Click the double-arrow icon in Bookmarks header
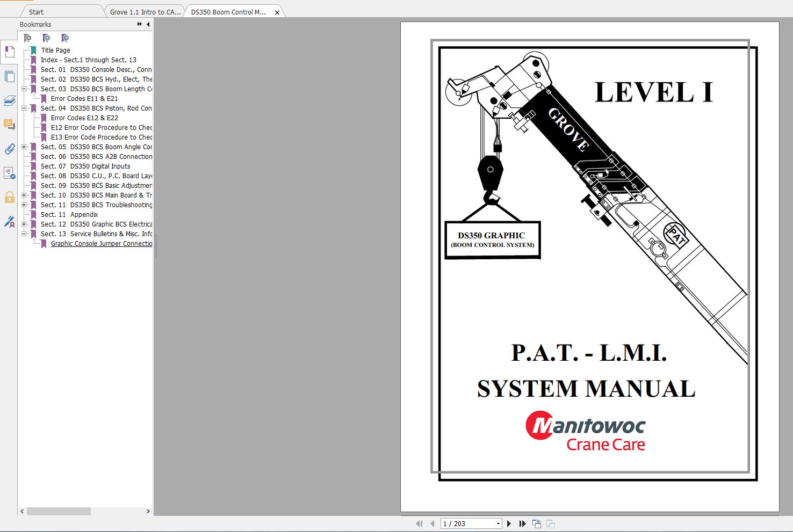 [x=140, y=24]
